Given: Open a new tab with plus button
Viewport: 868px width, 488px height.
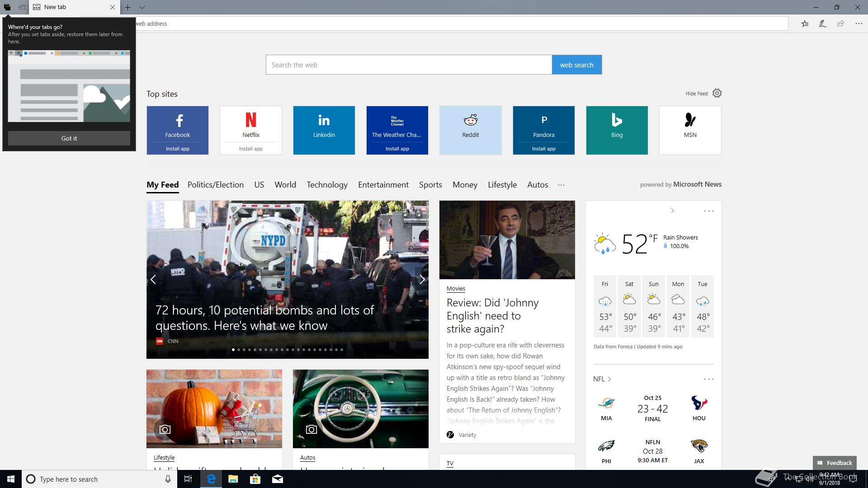Looking at the screenshot, I should click(x=128, y=7).
